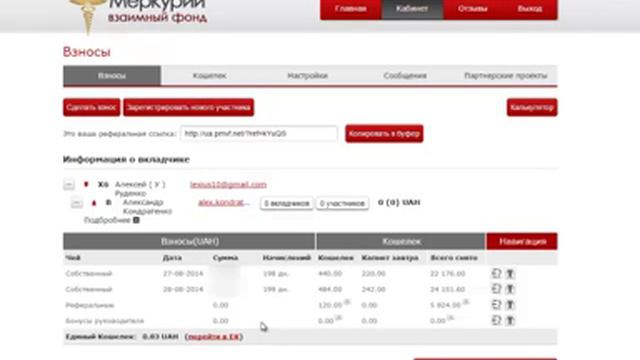Image resolution: width=640 pixels, height=360 pixels.
Task: Click the 440.00 wallet value
Action: click(330, 273)
